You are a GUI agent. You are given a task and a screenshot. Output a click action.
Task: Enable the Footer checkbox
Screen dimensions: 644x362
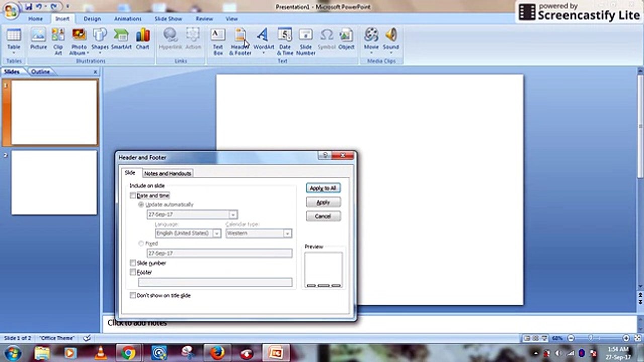pyautogui.click(x=133, y=272)
